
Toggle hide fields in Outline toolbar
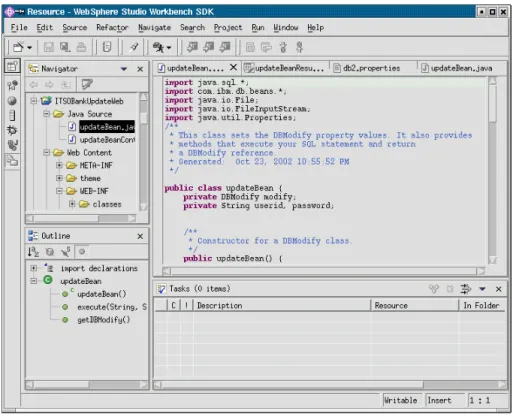click(50, 252)
